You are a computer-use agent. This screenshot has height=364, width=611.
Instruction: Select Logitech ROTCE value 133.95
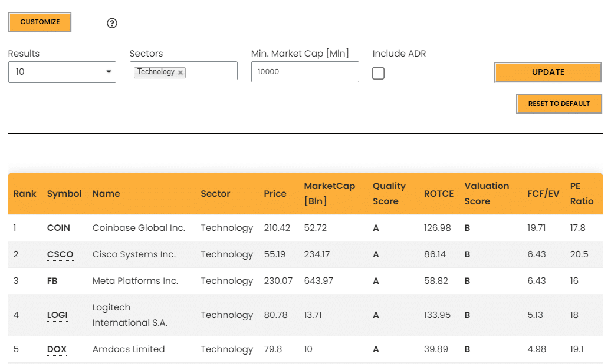[437, 315]
